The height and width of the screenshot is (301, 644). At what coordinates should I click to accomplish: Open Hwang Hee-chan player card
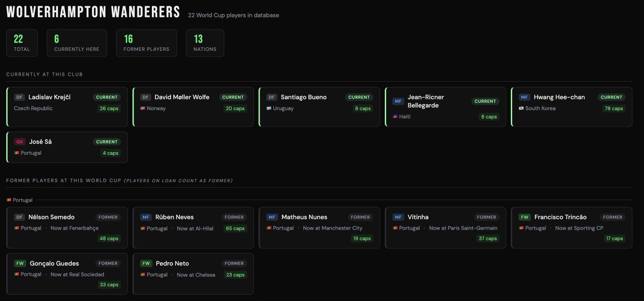tap(572, 107)
